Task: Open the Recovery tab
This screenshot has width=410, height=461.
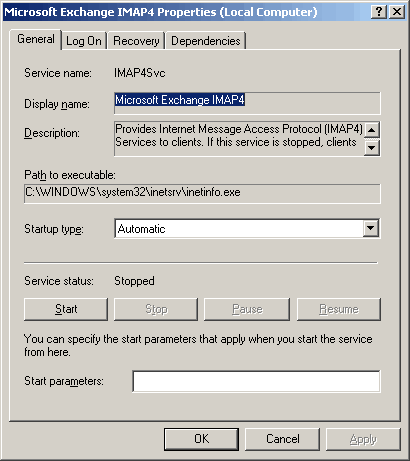Action: pos(136,41)
